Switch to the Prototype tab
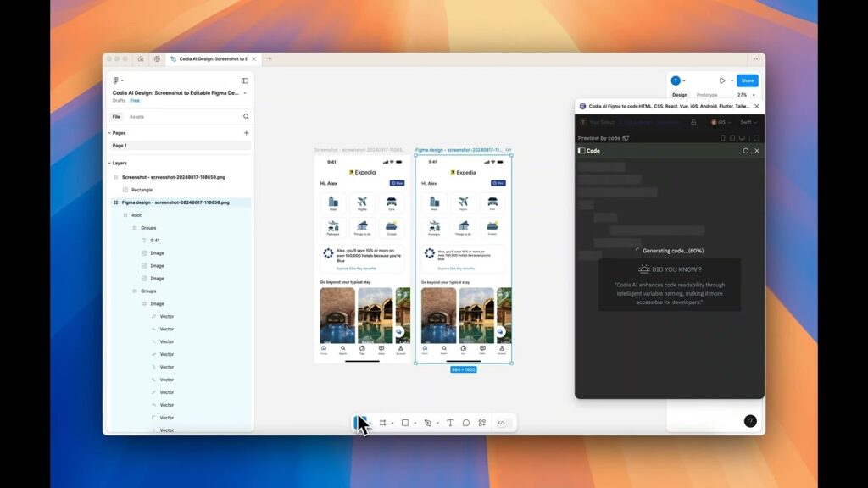The height and width of the screenshot is (488, 868). point(707,95)
